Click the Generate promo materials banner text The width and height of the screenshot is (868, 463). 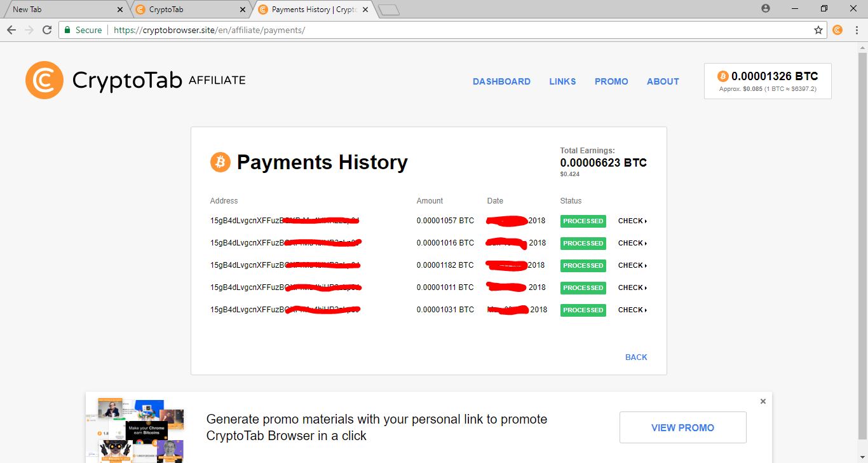coord(377,427)
